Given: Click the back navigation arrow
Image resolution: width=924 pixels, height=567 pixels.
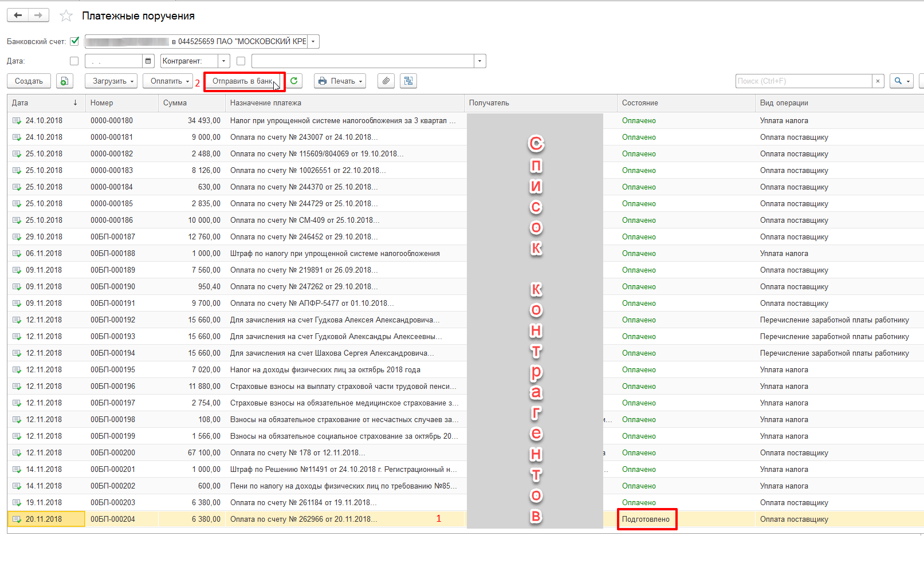Looking at the screenshot, I should click(18, 15).
